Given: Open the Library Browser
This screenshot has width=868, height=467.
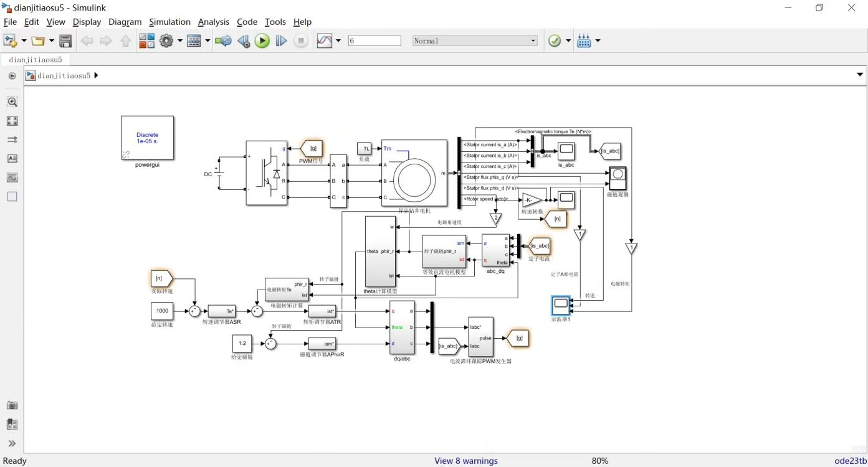Looking at the screenshot, I should point(147,40).
